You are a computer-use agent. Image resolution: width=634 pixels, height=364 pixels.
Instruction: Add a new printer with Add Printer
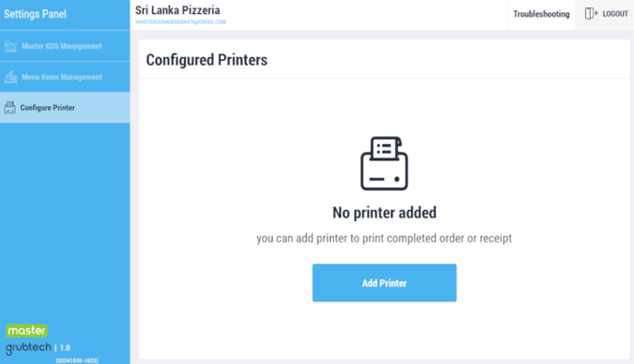click(384, 283)
